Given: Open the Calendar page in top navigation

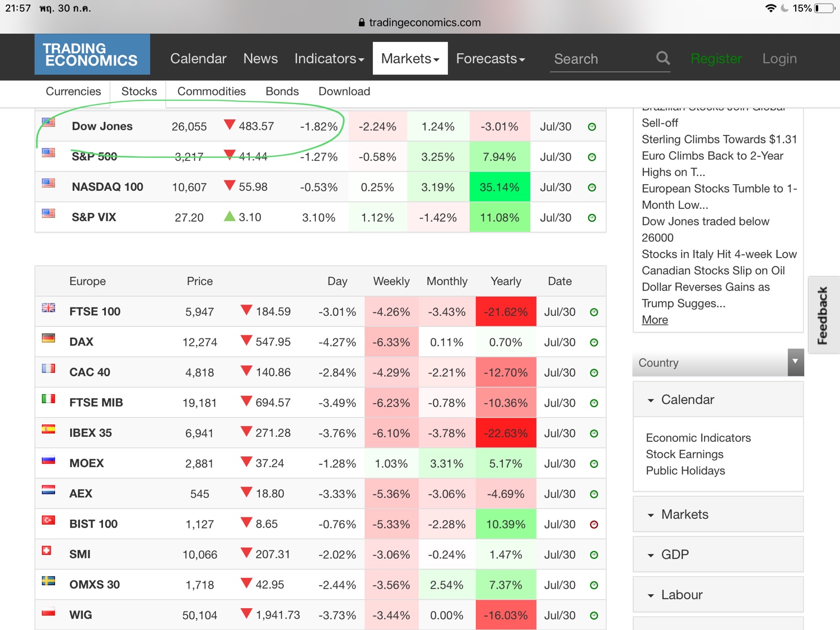Looking at the screenshot, I should pyautogui.click(x=198, y=58).
